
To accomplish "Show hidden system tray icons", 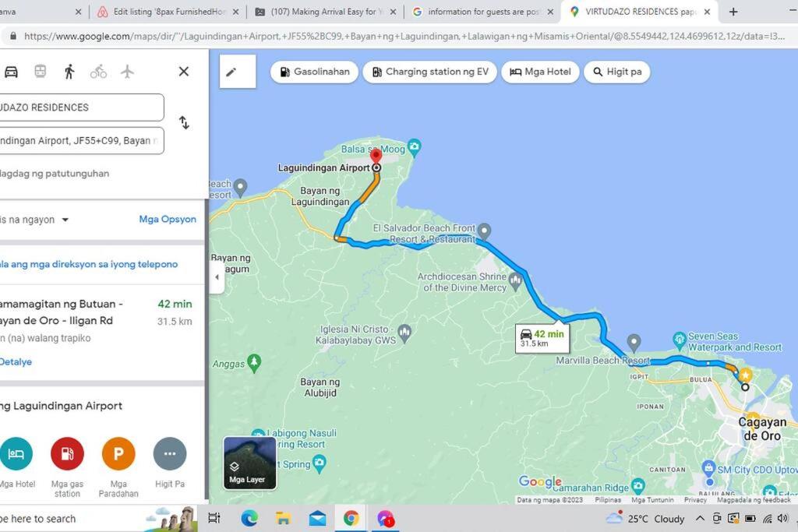I will click(701, 518).
